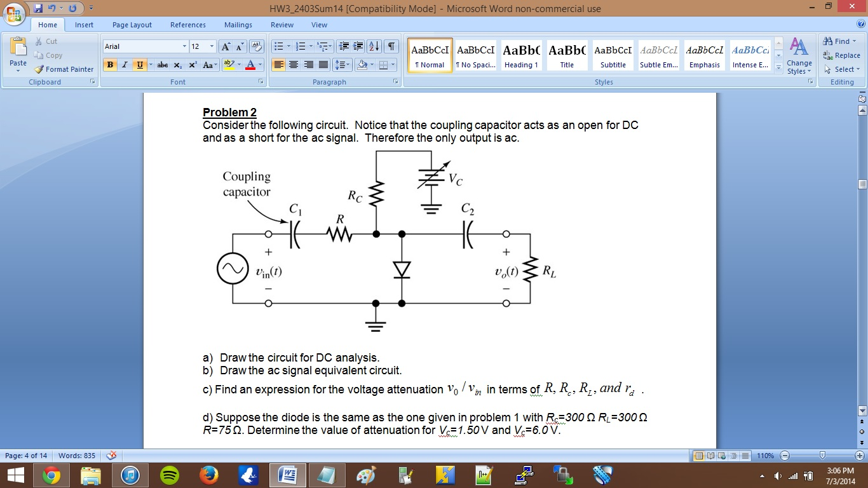Image resolution: width=868 pixels, height=488 pixels.
Task: Open the Change Case Aa dropdown
Action: click(209, 65)
